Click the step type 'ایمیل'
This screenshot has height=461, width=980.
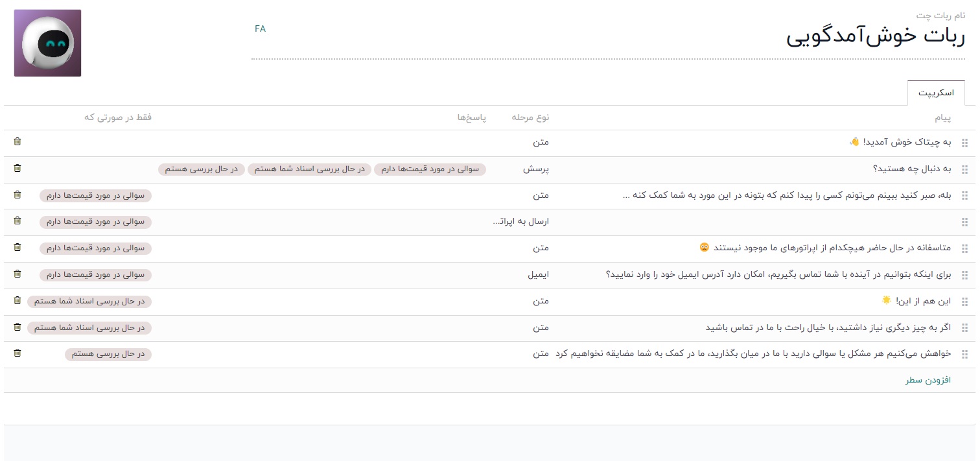(x=539, y=275)
